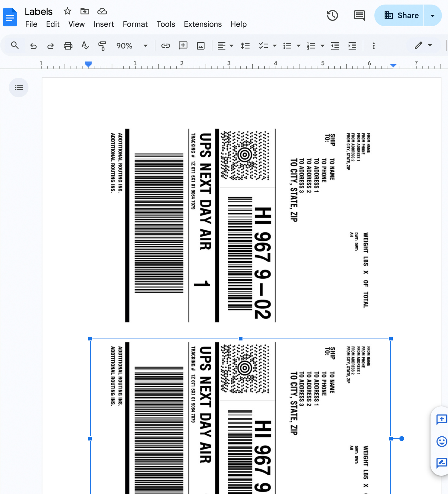448x494 pixels.
Task: Click the three-dot more options button
Action: pyautogui.click(x=374, y=46)
